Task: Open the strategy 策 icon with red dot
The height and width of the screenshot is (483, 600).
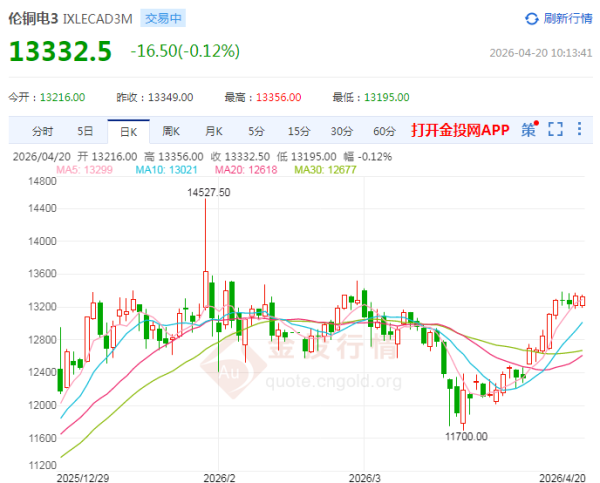Action: pos(530,129)
